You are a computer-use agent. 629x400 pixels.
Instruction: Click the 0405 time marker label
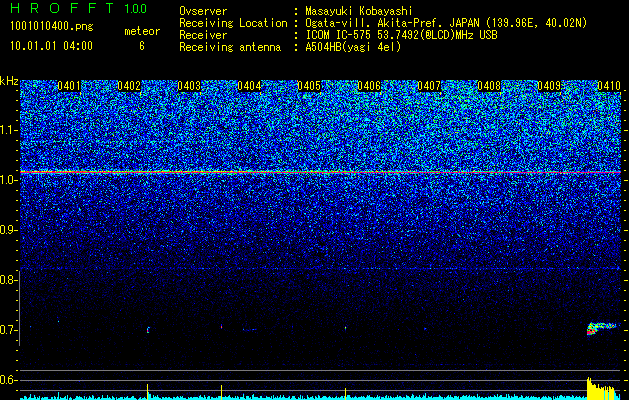coord(309,86)
